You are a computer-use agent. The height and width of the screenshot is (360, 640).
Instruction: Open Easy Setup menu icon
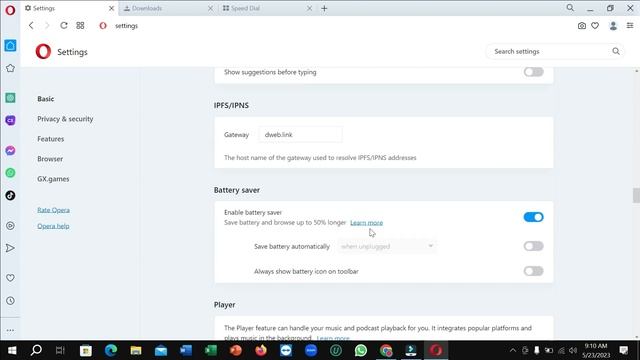(630, 25)
